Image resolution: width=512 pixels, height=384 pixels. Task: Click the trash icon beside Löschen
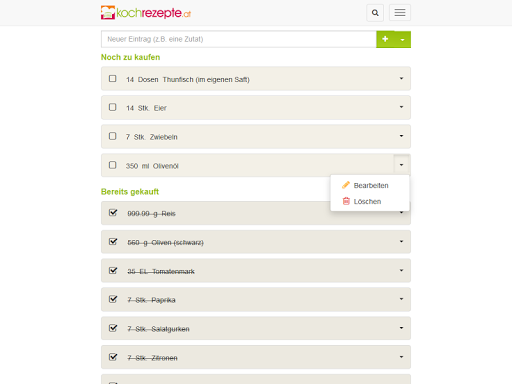[x=346, y=201]
